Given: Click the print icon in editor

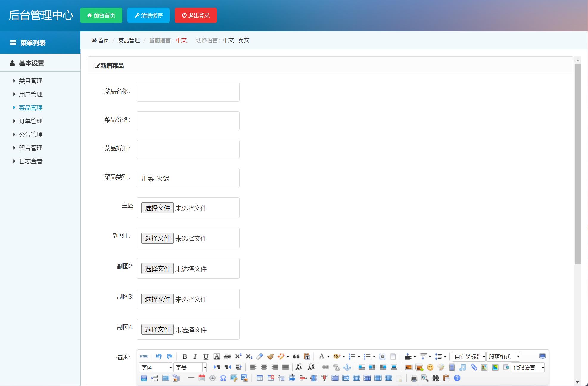Looking at the screenshot, I should [414, 378].
